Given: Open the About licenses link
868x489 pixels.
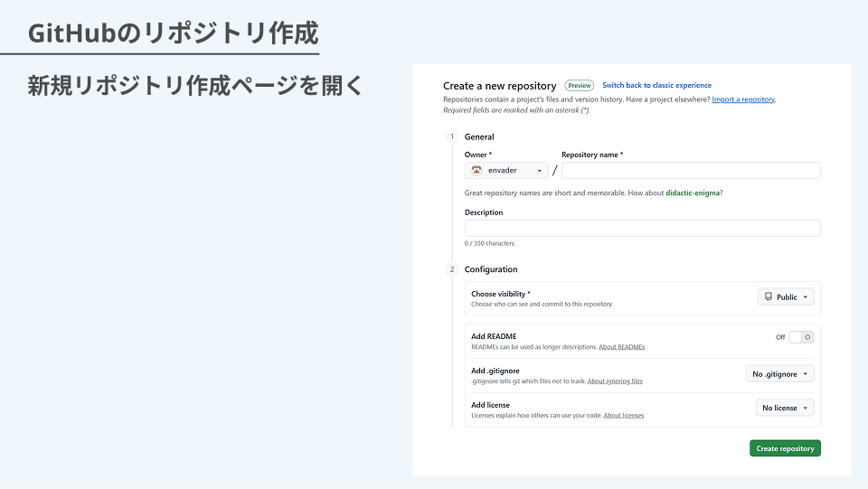Looking at the screenshot, I should 624,416.
